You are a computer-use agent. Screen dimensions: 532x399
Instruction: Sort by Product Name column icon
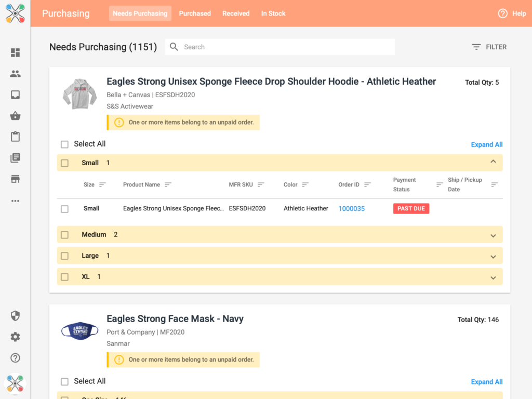[x=168, y=184]
